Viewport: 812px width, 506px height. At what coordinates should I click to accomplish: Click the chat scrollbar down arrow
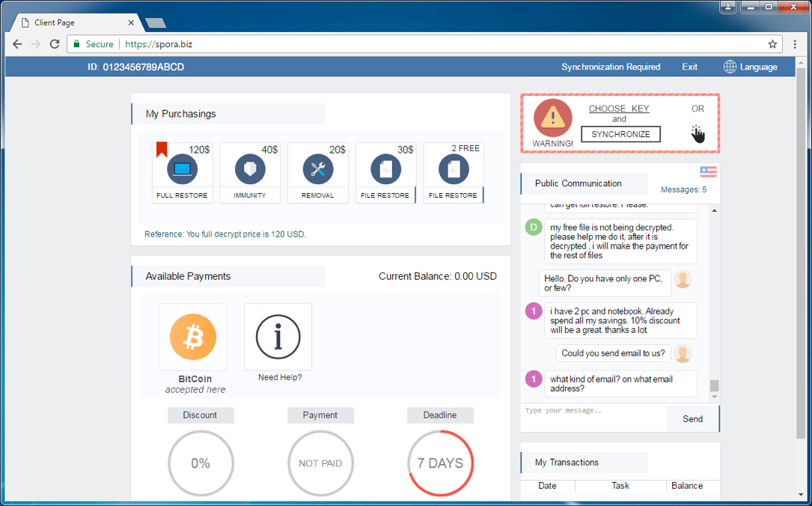[x=715, y=397]
